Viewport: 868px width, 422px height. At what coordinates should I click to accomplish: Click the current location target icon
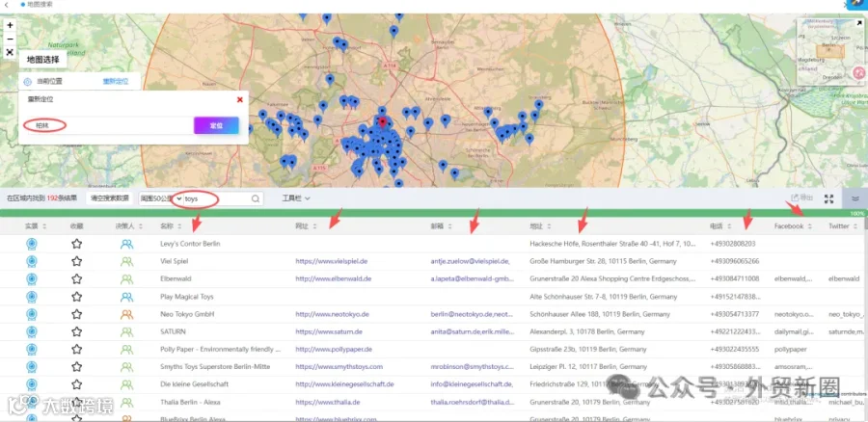(27, 81)
